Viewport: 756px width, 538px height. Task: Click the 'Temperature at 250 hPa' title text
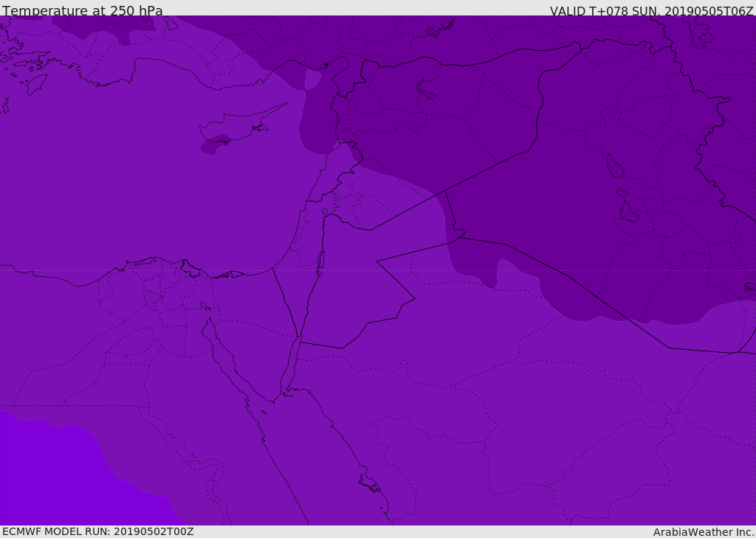pyautogui.click(x=83, y=10)
